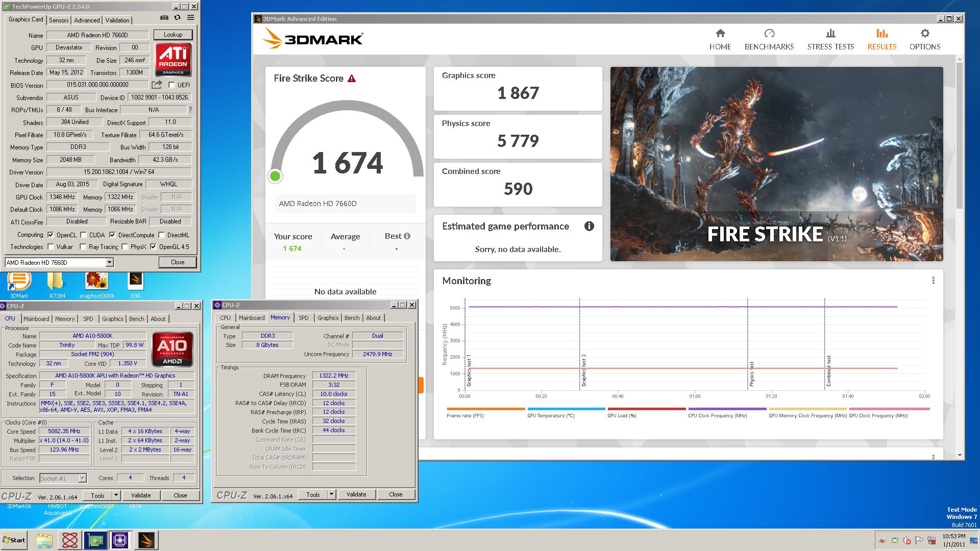Screen dimensions: 980x551
Task: Open the GPU-Z hamburger menu icon
Action: [190, 18]
